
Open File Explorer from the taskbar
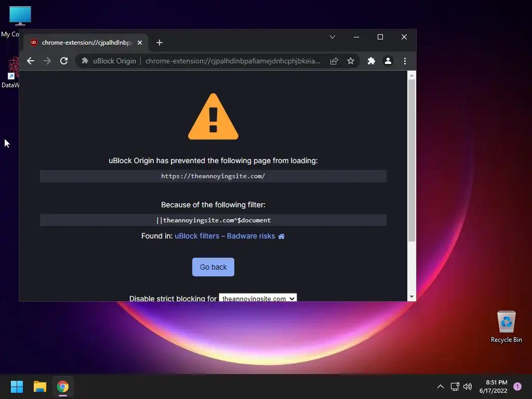click(x=39, y=387)
